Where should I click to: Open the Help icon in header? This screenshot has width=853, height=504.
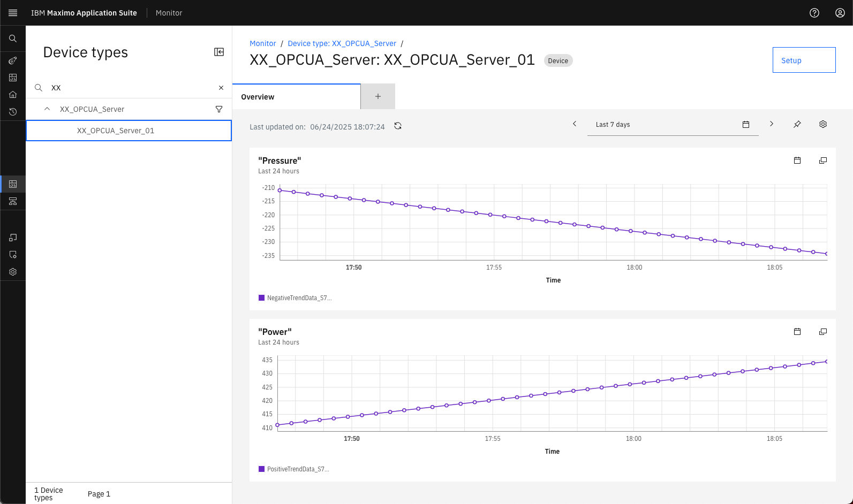click(814, 13)
